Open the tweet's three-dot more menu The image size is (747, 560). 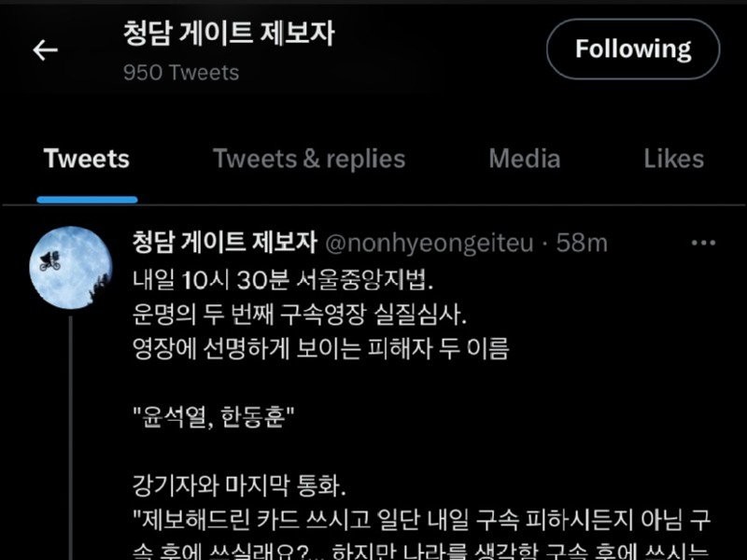pos(703,243)
